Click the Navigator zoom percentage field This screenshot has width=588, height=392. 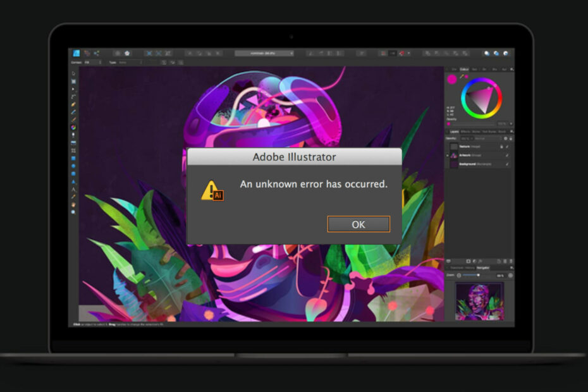pos(501,275)
